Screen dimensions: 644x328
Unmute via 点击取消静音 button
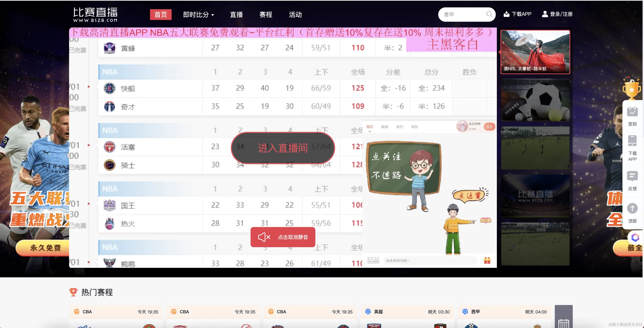[x=283, y=237]
